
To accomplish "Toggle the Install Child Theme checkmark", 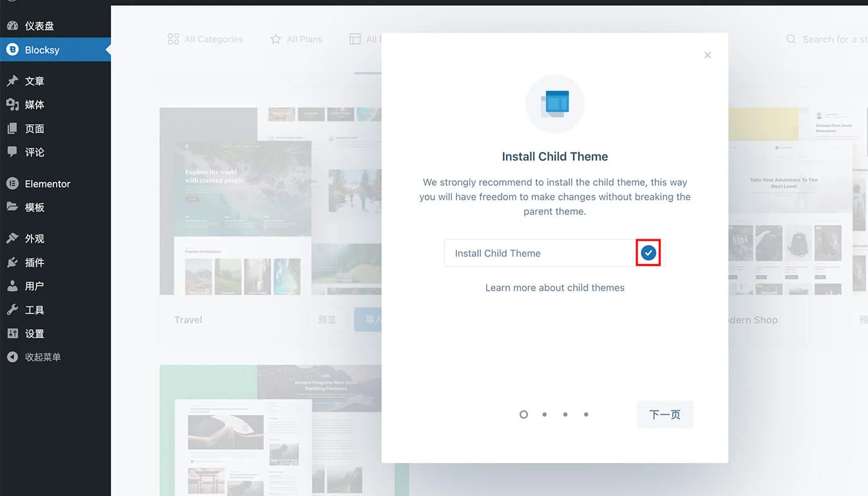I will click(648, 253).
